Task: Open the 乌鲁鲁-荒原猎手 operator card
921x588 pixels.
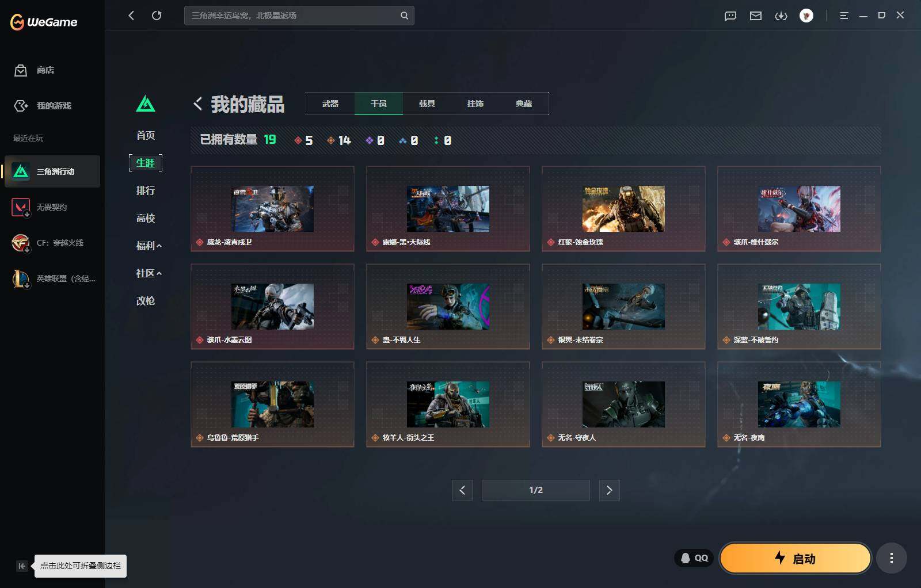Action: point(272,404)
